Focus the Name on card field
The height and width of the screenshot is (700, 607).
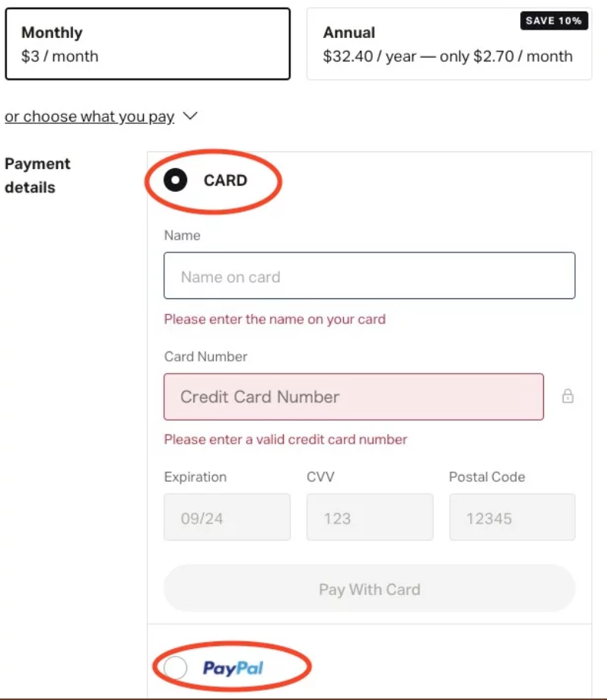(x=369, y=275)
